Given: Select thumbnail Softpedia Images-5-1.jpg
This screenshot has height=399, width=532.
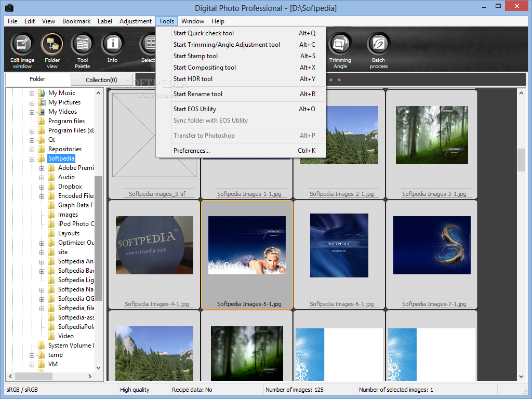Looking at the screenshot, I should coord(247,255).
